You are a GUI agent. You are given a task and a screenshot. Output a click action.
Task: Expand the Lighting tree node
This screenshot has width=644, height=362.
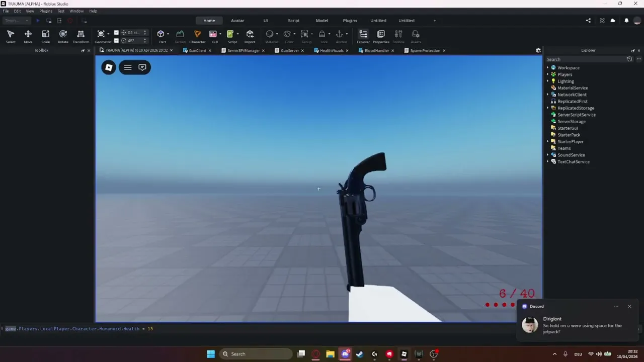coord(547,81)
